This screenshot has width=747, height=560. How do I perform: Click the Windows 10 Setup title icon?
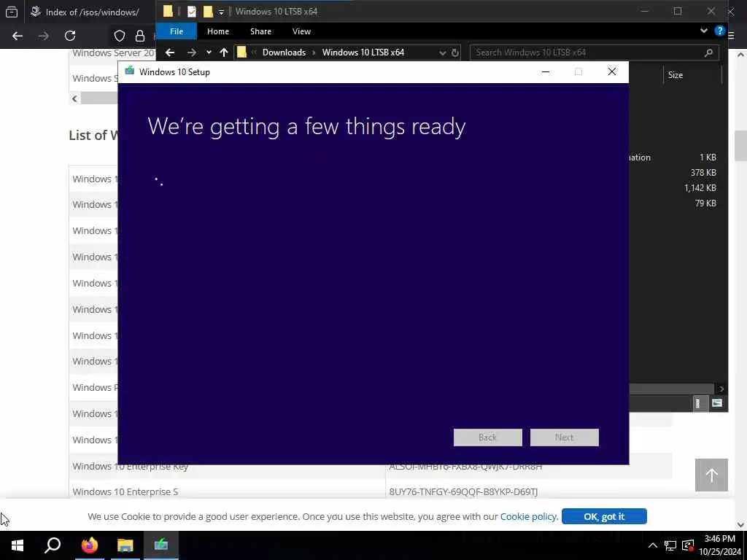tap(129, 71)
